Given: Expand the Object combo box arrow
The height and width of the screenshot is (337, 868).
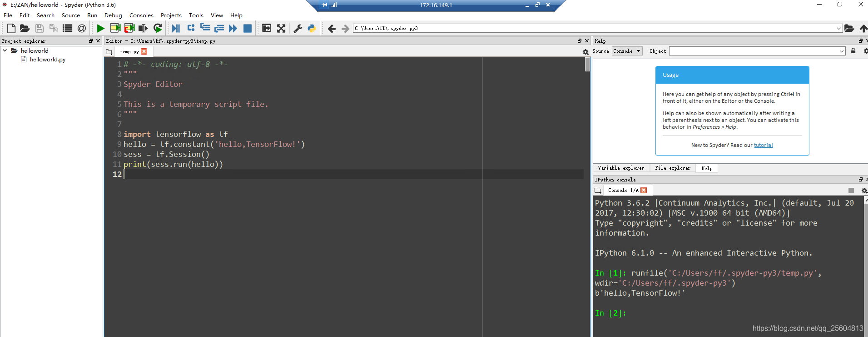Looking at the screenshot, I should point(842,51).
